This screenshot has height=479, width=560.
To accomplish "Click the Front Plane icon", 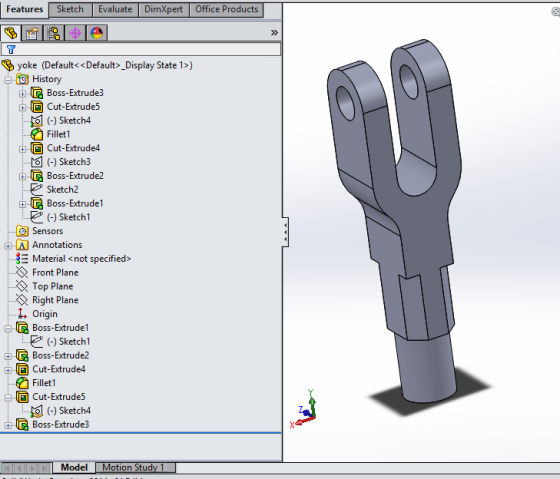I will click(x=22, y=273).
